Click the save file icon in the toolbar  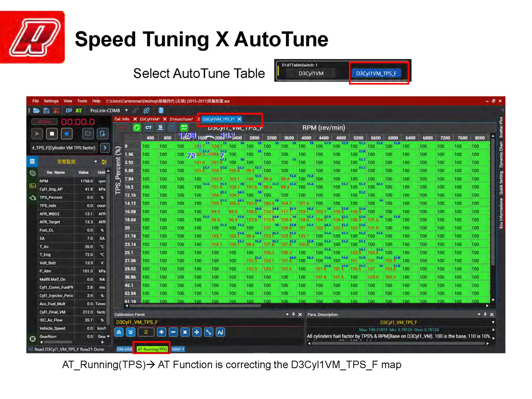tap(46, 111)
